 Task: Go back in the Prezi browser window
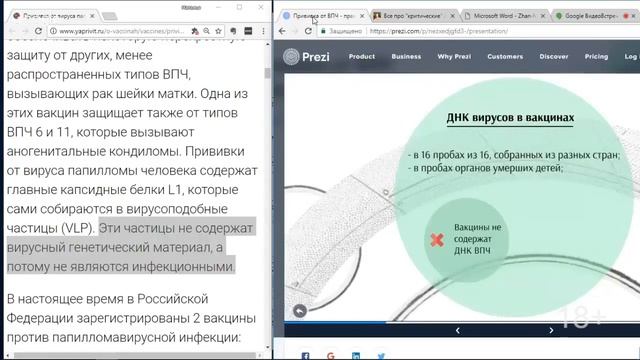(x=282, y=31)
